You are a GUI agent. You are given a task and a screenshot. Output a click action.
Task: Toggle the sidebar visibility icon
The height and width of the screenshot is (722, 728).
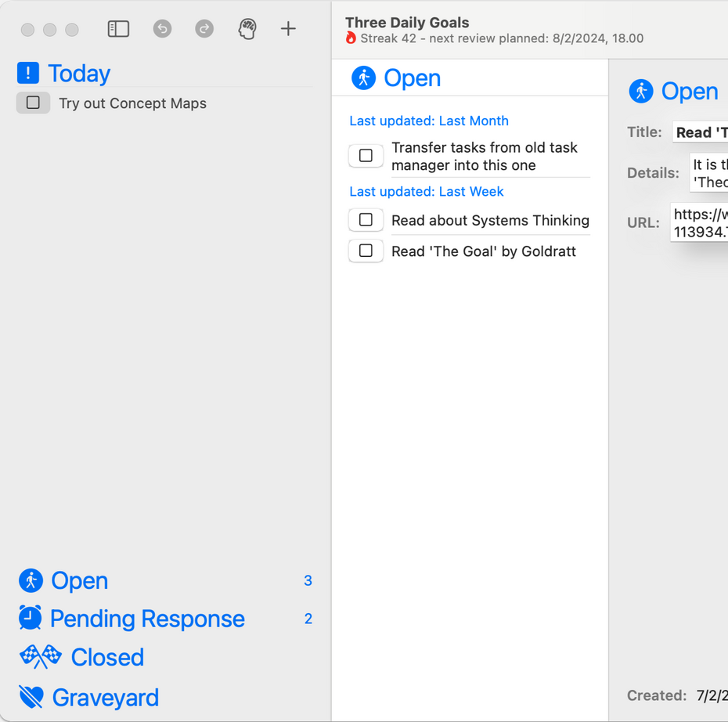[x=118, y=29]
